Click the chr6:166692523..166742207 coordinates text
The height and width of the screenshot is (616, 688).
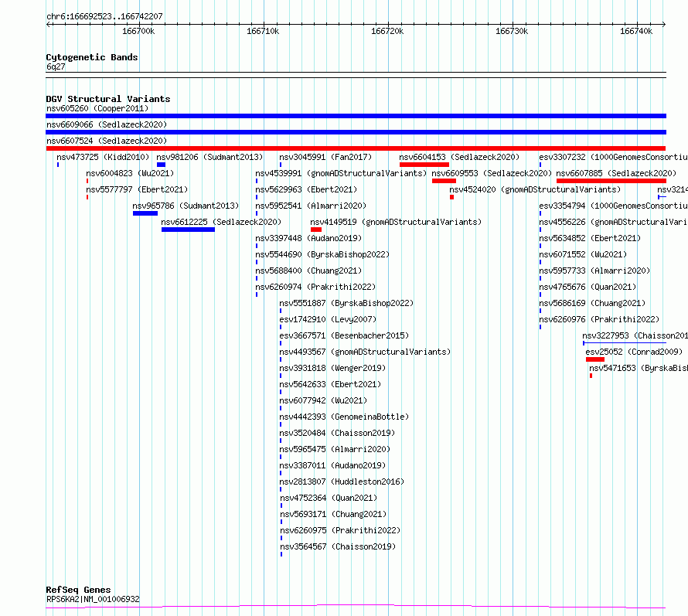(x=104, y=16)
